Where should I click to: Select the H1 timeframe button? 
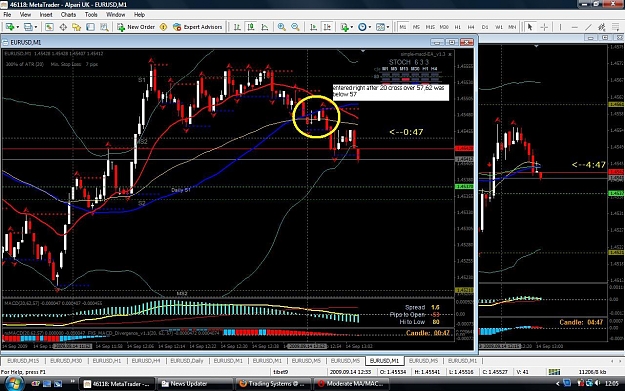coord(458,27)
